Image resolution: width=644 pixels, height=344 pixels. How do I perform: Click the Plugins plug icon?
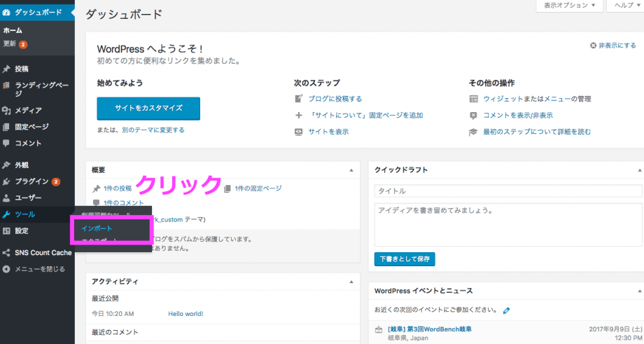point(6,181)
